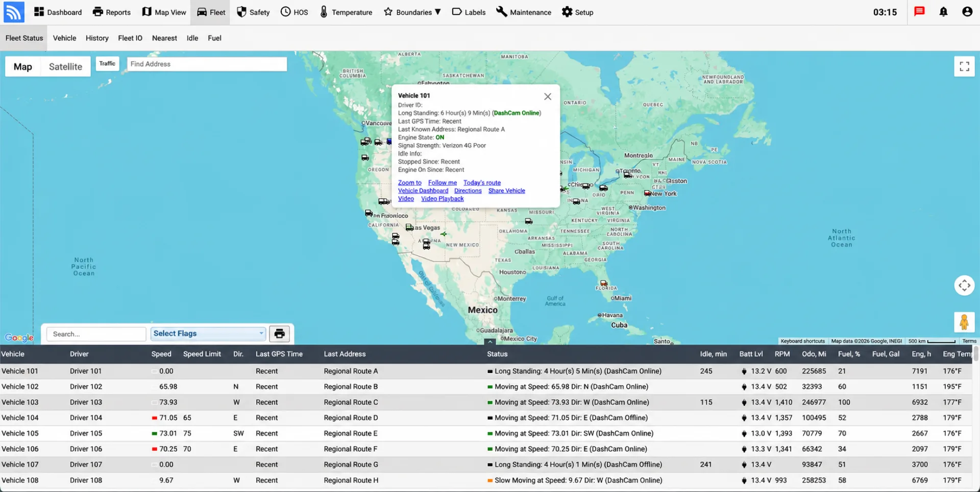Select the Map view type

pos(22,66)
